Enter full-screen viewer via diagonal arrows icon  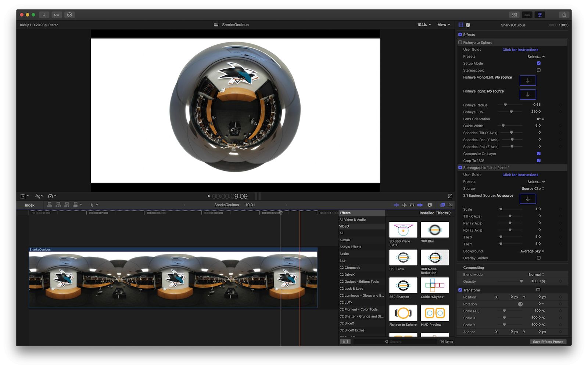[x=450, y=196]
